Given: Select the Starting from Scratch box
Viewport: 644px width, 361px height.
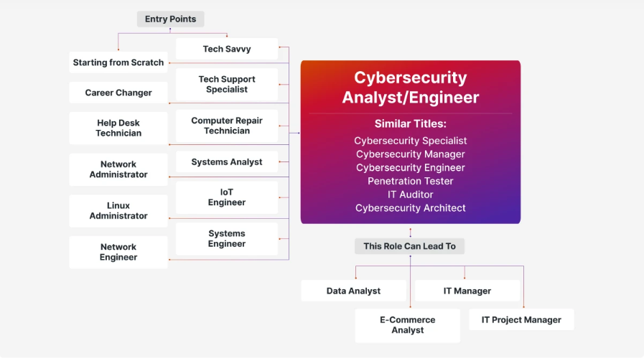Looking at the screenshot, I should coord(118,62).
